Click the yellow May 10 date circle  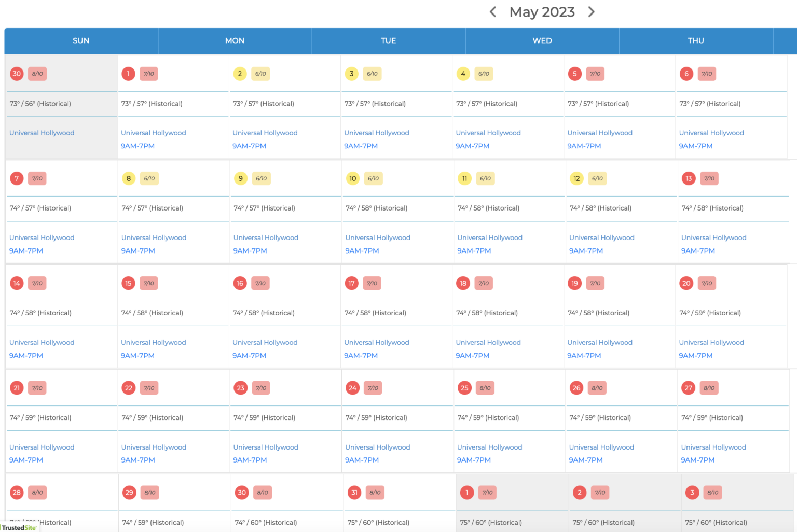(352, 178)
